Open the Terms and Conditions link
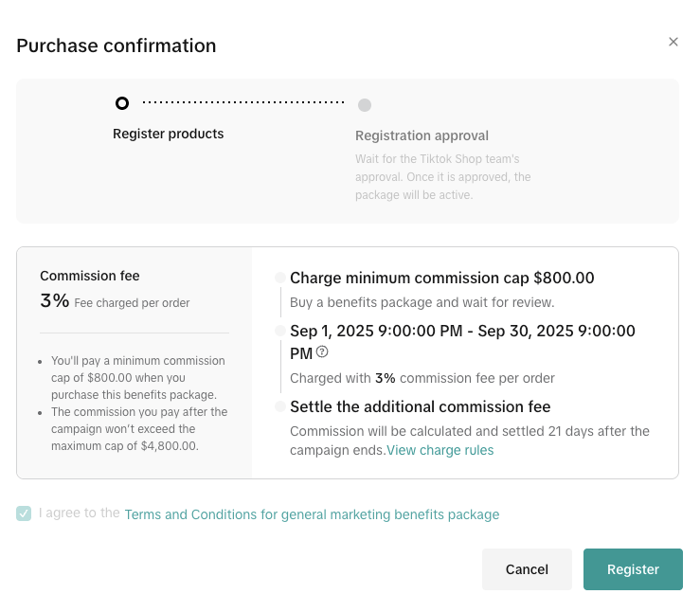 pyautogui.click(x=312, y=514)
